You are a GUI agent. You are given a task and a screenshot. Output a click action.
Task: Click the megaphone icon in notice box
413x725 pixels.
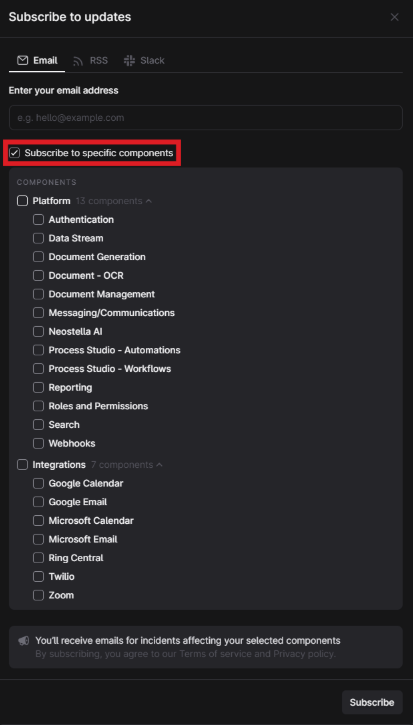(24, 640)
